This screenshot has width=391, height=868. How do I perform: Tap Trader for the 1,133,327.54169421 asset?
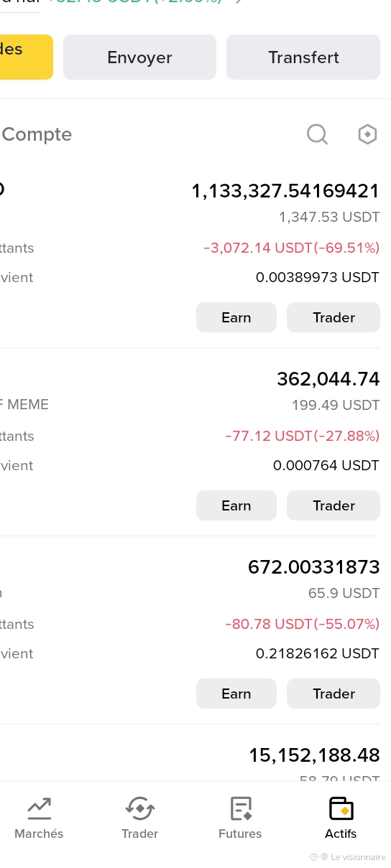333,317
